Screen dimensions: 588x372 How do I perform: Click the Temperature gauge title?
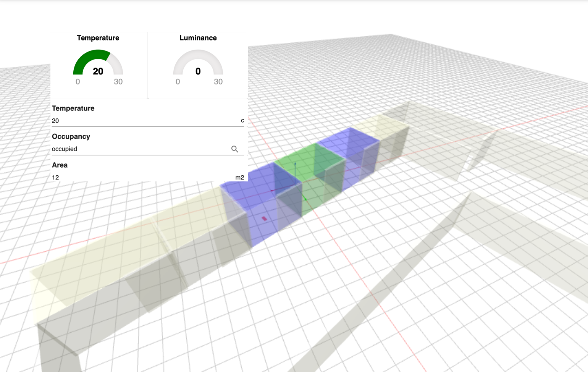point(98,38)
